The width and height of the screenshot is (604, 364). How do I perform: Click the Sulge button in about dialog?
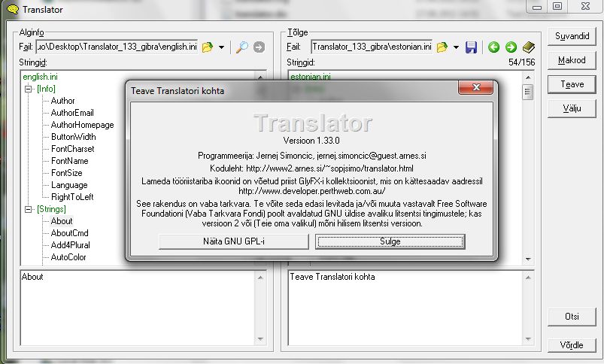[x=390, y=241]
